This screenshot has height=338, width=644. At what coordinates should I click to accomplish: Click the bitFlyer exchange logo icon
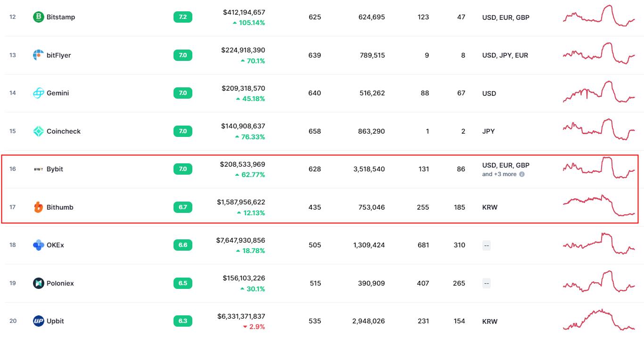(38, 55)
